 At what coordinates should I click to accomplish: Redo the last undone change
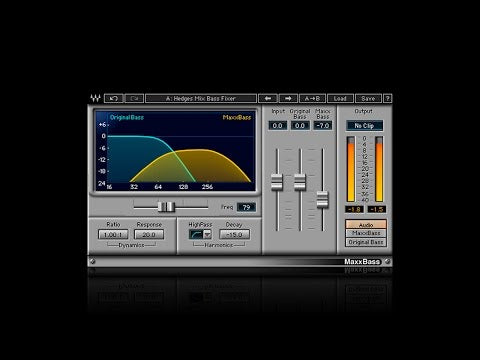pyautogui.click(x=134, y=98)
